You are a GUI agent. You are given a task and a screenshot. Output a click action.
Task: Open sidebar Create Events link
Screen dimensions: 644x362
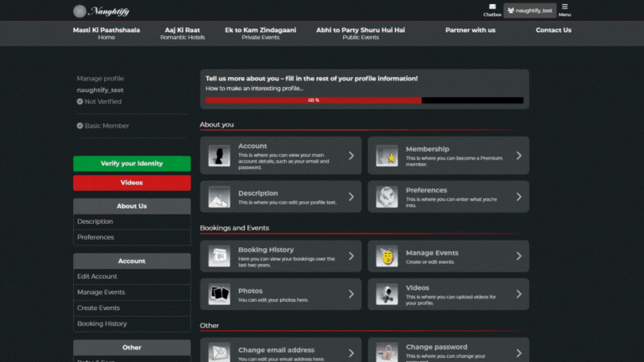[132, 308]
